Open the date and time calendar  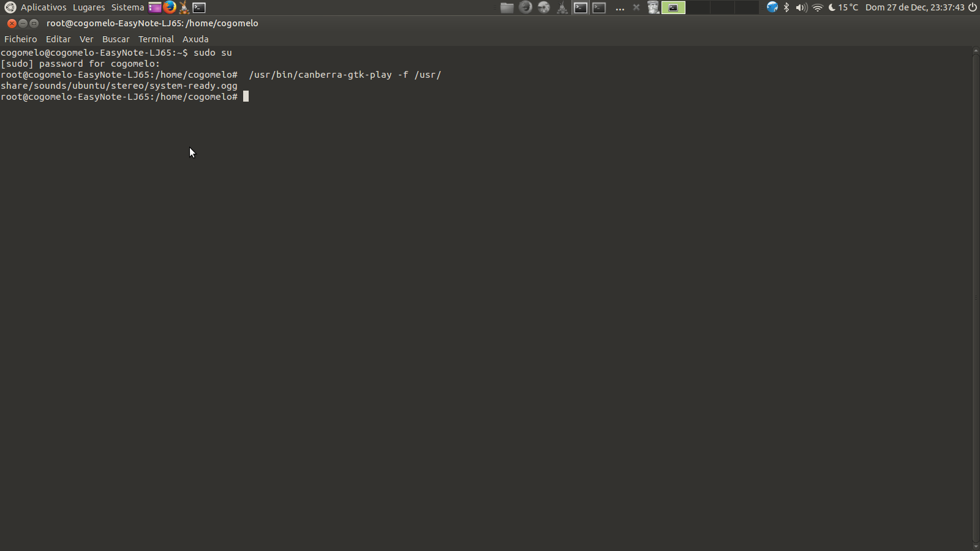[914, 7]
